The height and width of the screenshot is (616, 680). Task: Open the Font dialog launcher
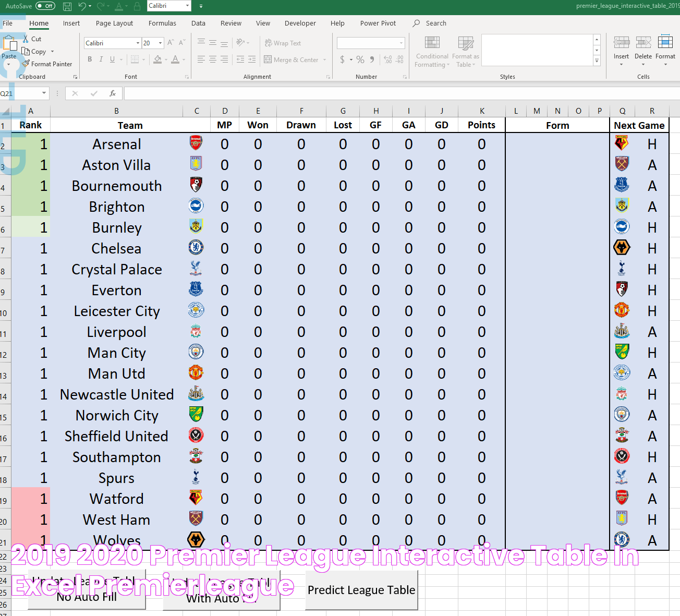tap(187, 77)
